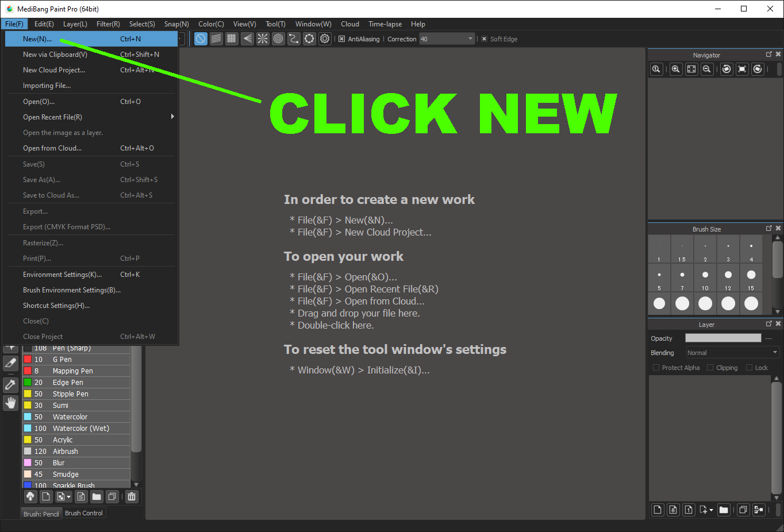Open the Filter(R) menu
This screenshot has height=532, width=784.
[108, 24]
